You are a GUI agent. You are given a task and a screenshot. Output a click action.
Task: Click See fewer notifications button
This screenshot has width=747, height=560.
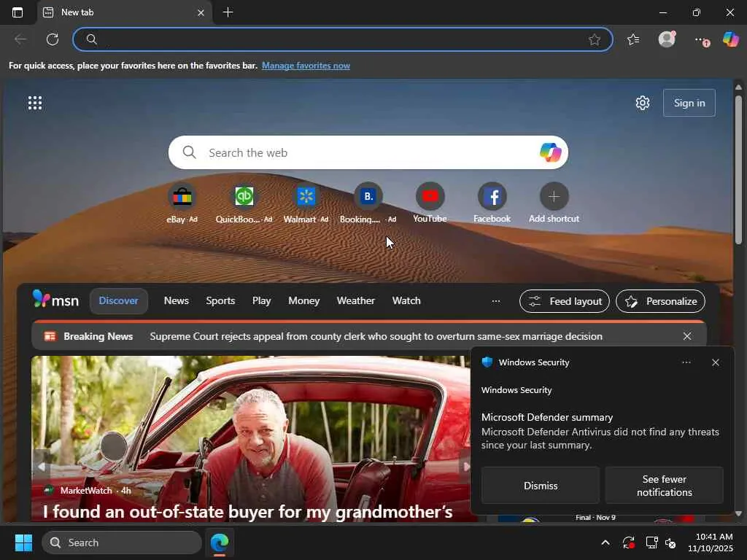point(664,485)
